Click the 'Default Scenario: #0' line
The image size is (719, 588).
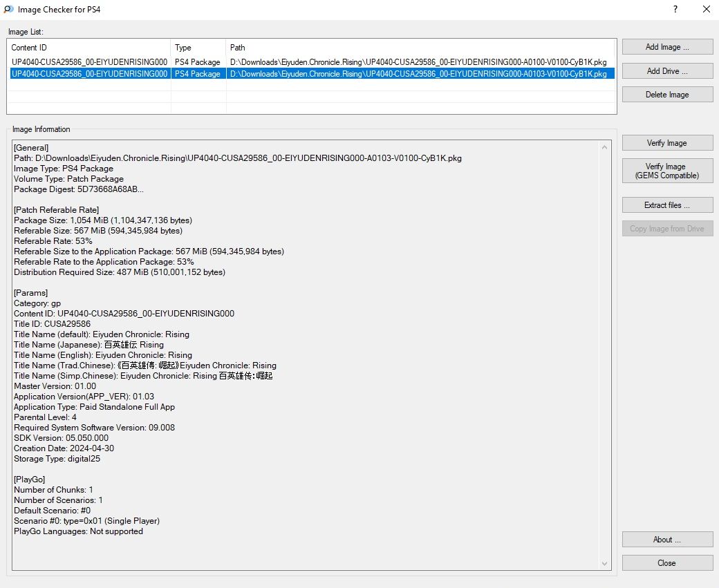click(x=53, y=511)
